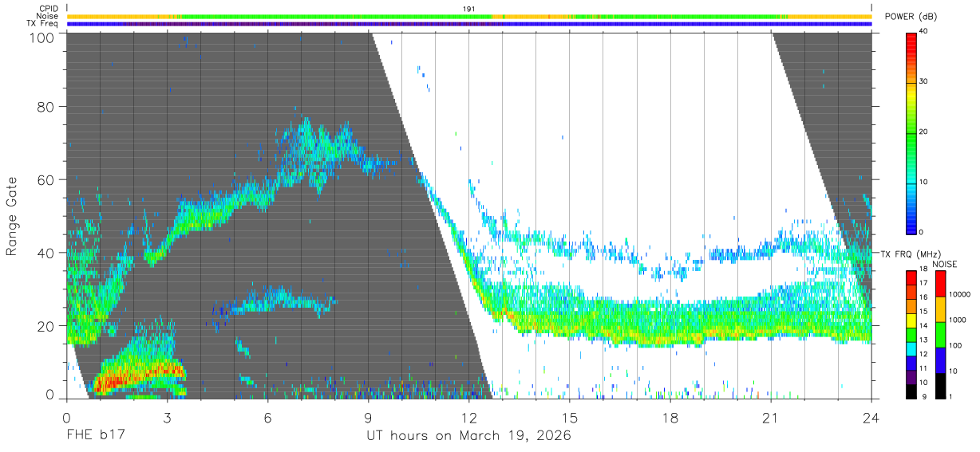Click x-axis tick label '24'

click(x=871, y=418)
